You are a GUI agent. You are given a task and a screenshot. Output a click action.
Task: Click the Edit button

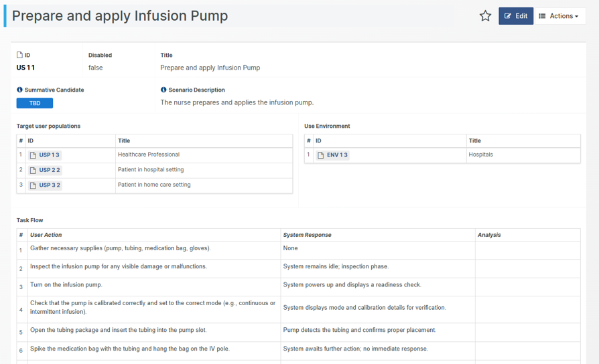[515, 16]
